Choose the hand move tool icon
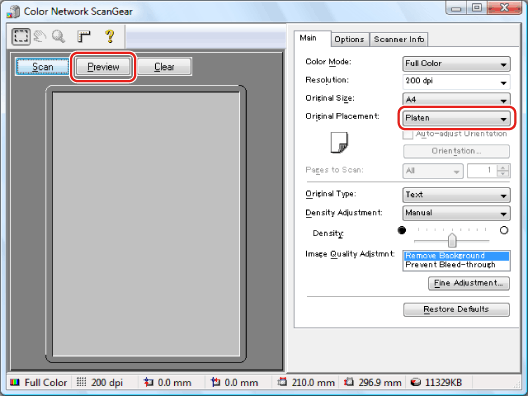This screenshot has width=528, height=396. point(40,36)
